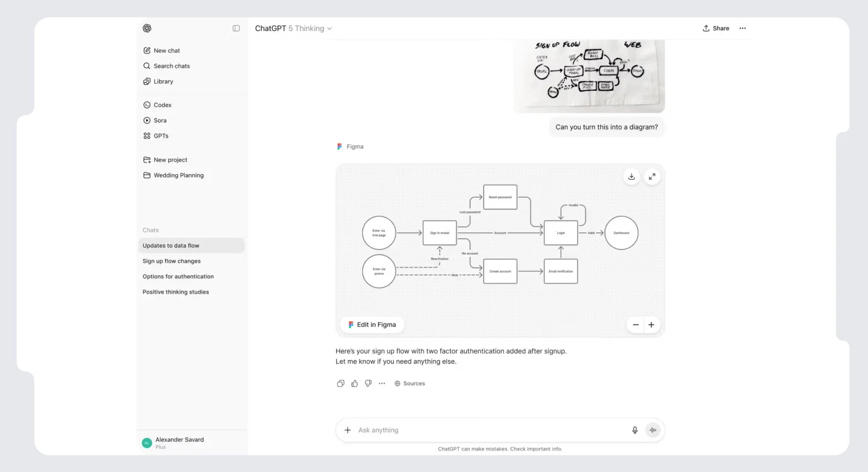
Task: Toggle the sidebar collapse icon
Action: 236,28
